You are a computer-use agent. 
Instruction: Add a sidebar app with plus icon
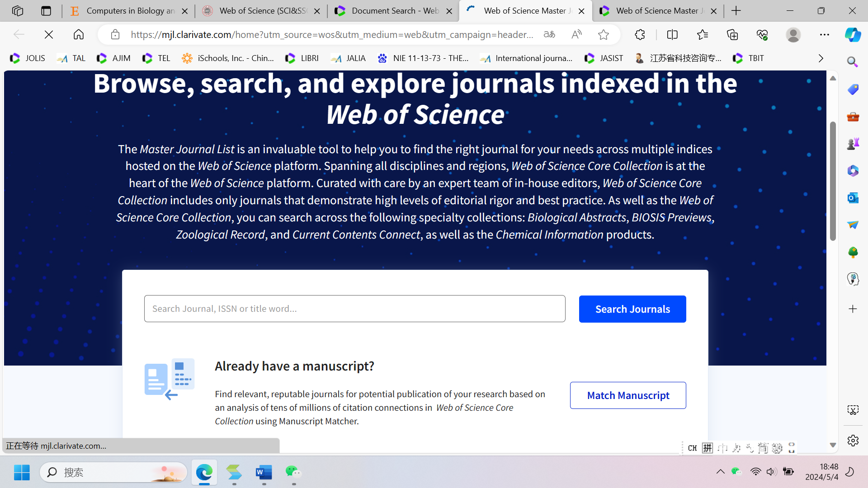point(853,309)
